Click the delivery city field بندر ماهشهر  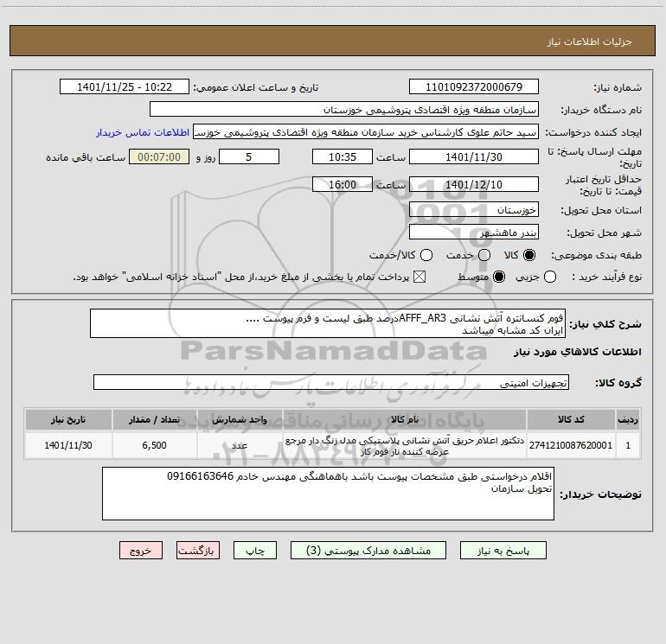click(474, 233)
